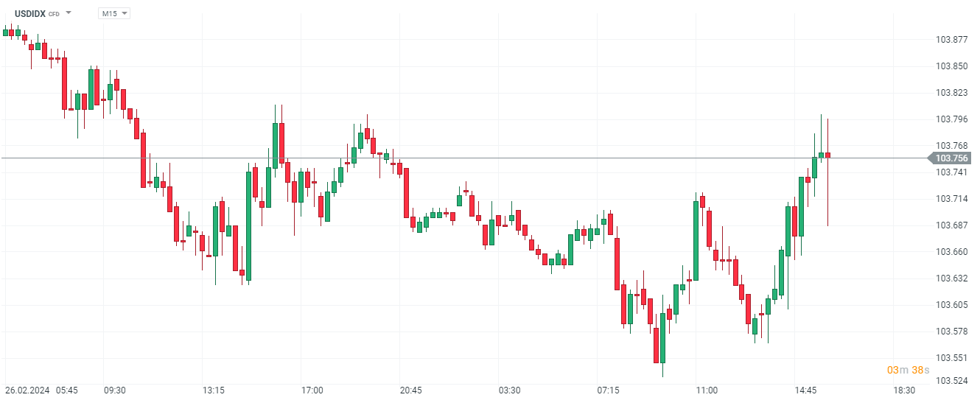
Task: Select the 17:00 time axis label
Action: tap(312, 390)
